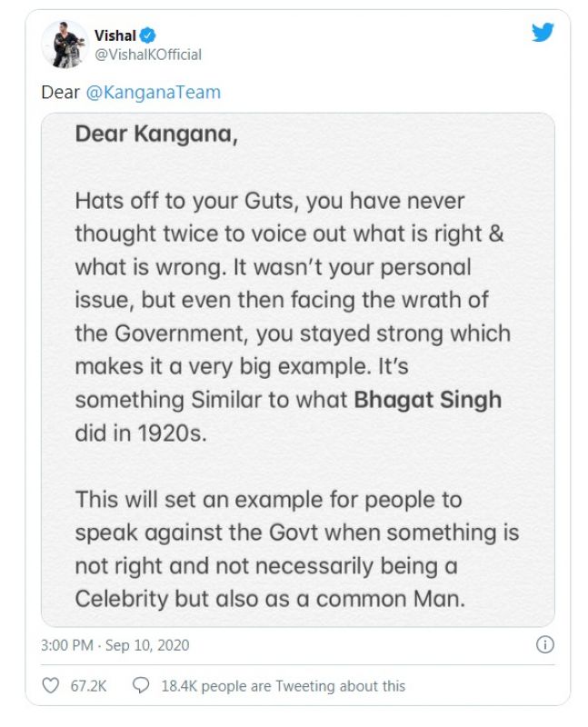
Task: Open "18.4K people are Tweeting about this"
Action: click(284, 685)
